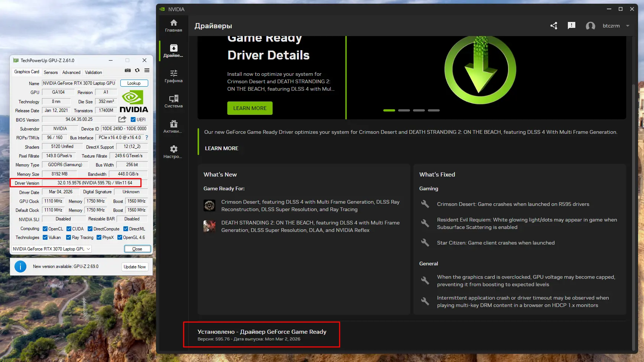Click the 'Mar 04, 2026' driver date value
644x362 pixels.
coord(61,192)
